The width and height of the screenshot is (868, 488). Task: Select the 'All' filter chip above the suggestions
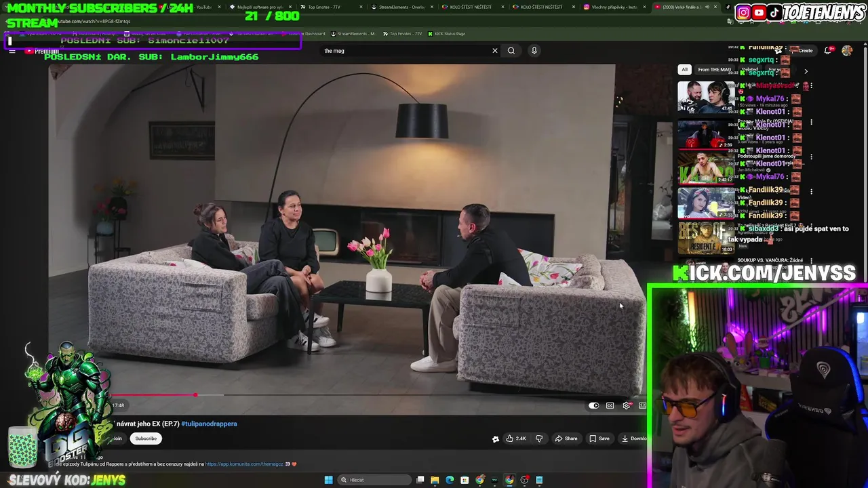[685, 69]
